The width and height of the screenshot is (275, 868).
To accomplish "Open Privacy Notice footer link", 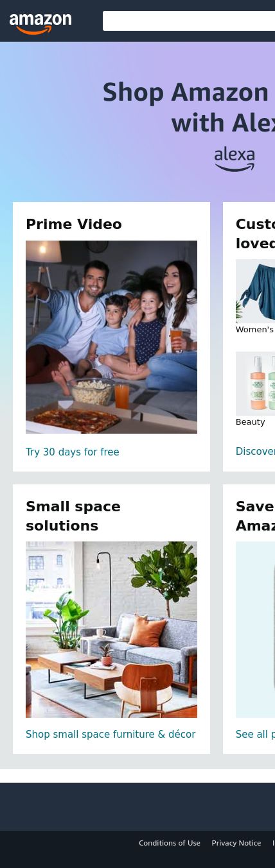I will (236, 843).
